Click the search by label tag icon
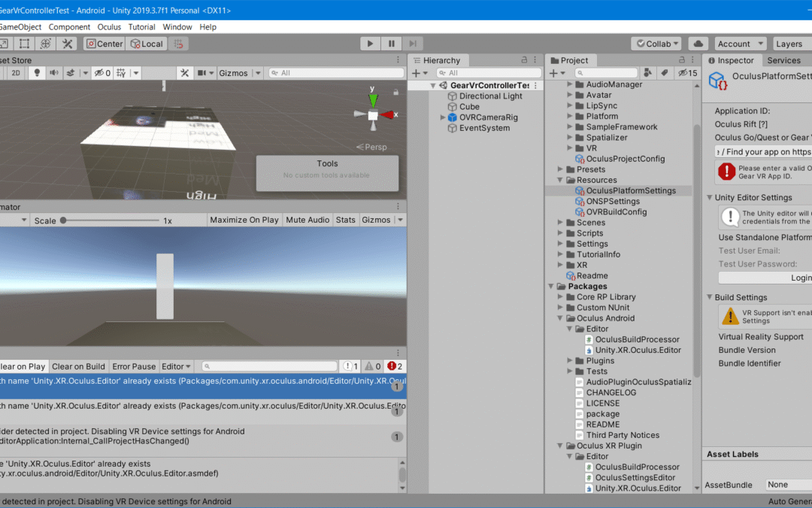This screenshot has width=812, height=508. pyautogui.click(x=665, y=73)
